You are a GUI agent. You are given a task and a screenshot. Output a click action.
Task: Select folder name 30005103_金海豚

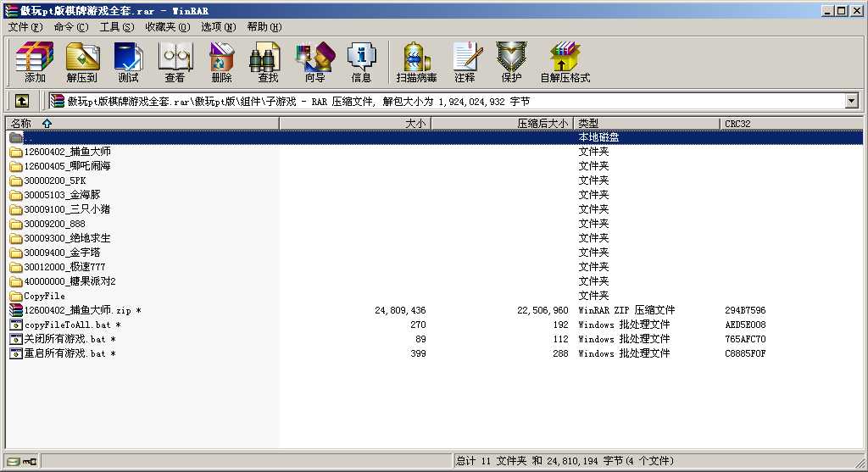(x=62, y=195)
